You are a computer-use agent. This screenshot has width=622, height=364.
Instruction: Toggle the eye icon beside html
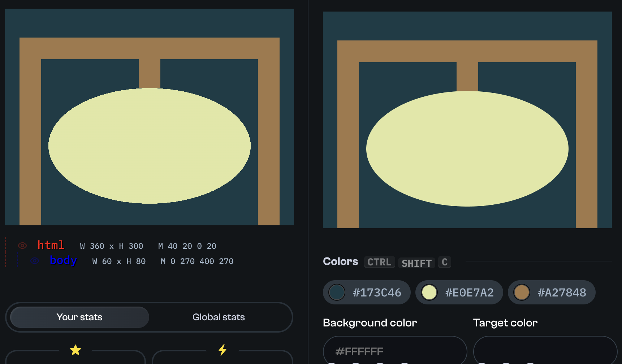(x=22, y=246)
